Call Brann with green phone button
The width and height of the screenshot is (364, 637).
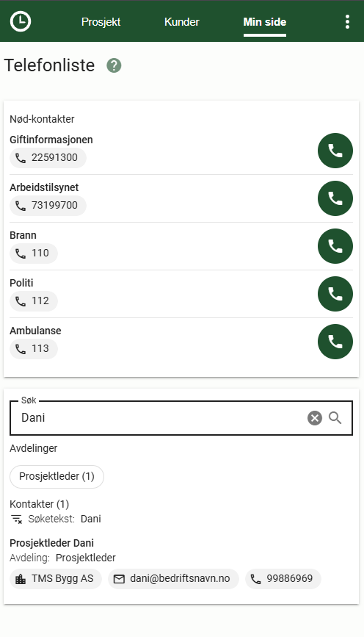click(x=335, y=246)
